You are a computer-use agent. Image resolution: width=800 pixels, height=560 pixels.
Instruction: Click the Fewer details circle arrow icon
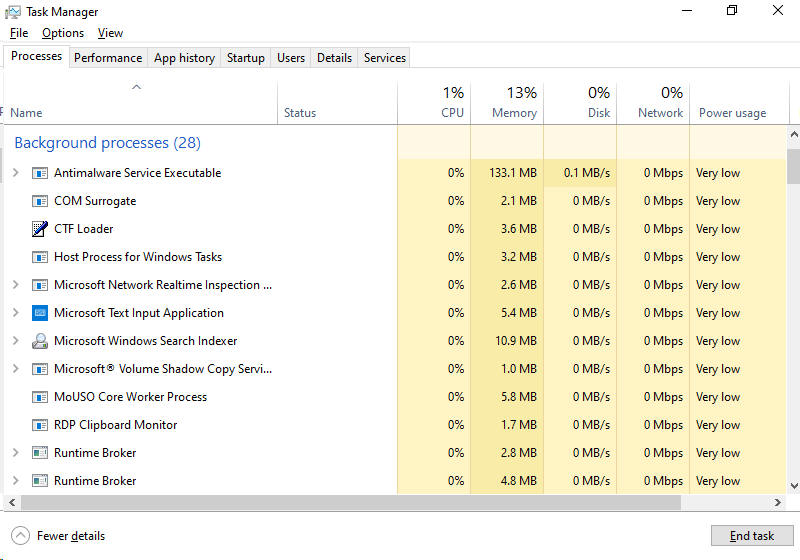[x=20, y=536]
